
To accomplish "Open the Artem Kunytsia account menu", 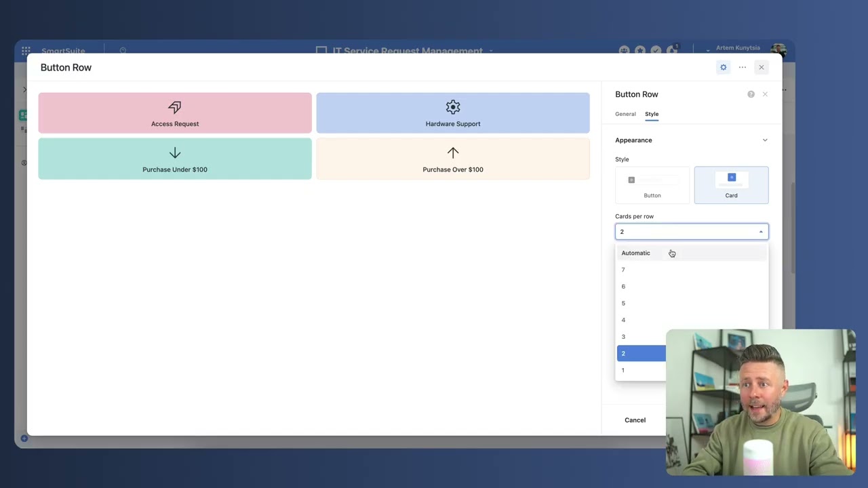I will point(738,48).
